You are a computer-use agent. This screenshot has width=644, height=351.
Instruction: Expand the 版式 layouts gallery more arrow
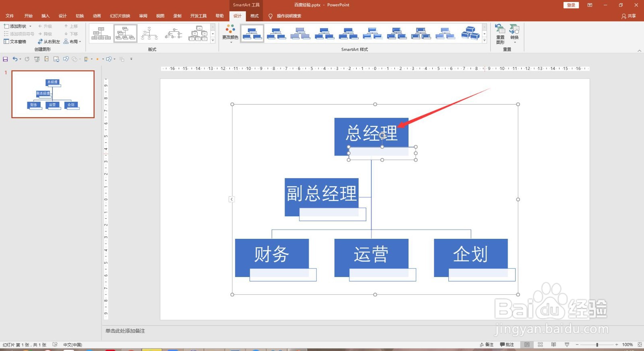[x=213, y=40]
